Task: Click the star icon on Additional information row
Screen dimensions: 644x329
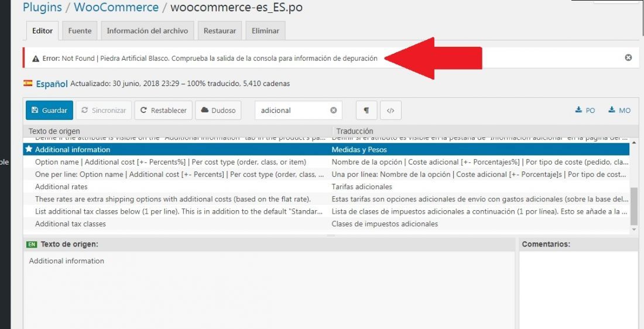Action: (29, 149)
